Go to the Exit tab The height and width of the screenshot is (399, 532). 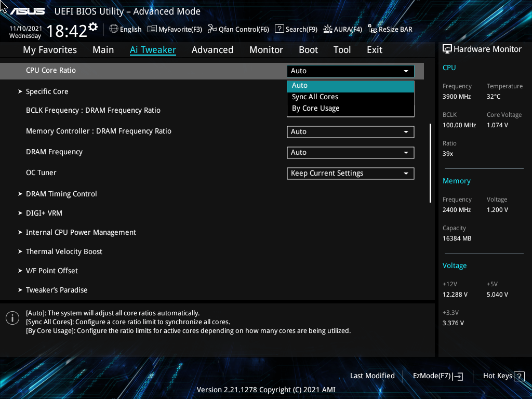(375, 50)
